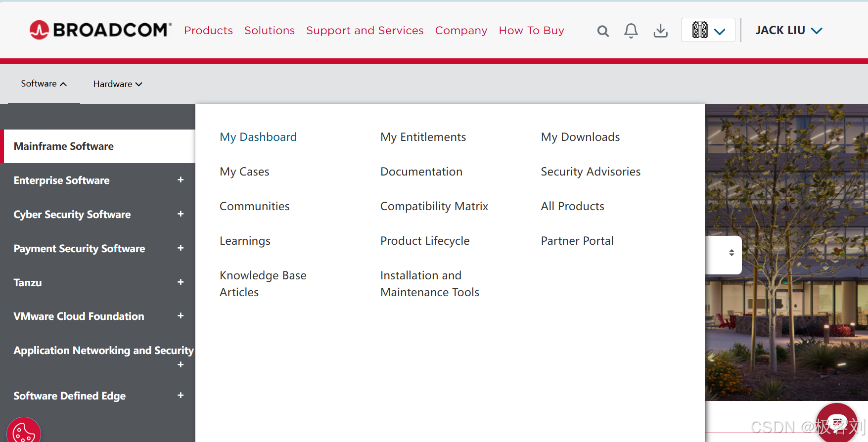This screenshot has height=442, width=868.
Task: Select Cyber Security Software label
Action: [x=72, y=215]
